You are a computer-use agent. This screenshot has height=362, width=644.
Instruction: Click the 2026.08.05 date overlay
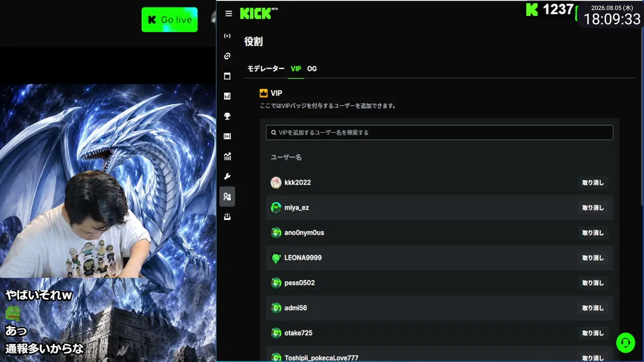click(x=612, y=8)
